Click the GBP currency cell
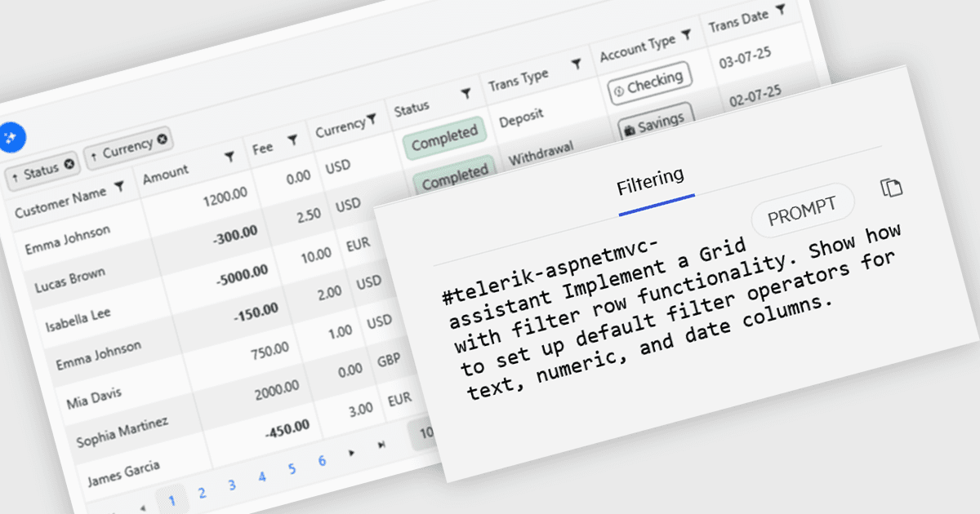Screen dimensions: 980x514 (x=388, y=360)
